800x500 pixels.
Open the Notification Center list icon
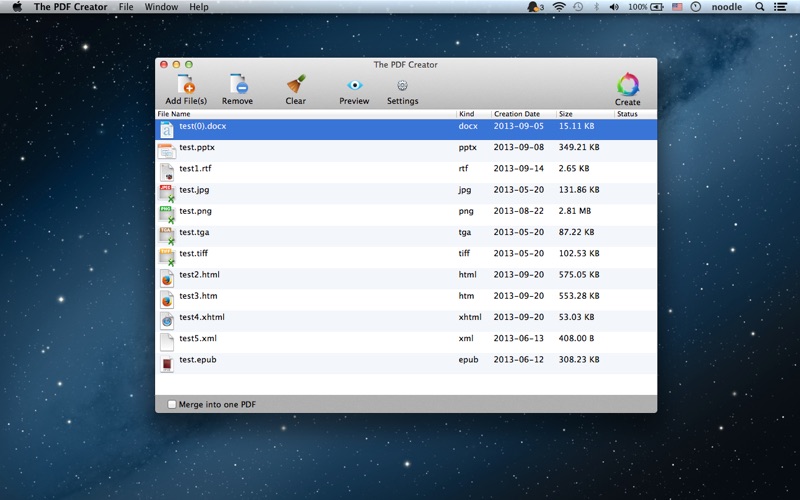780,7
